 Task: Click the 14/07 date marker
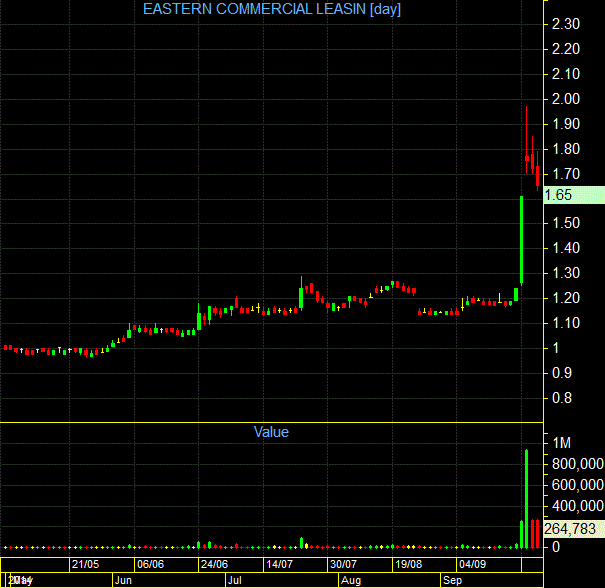[279, 564]
